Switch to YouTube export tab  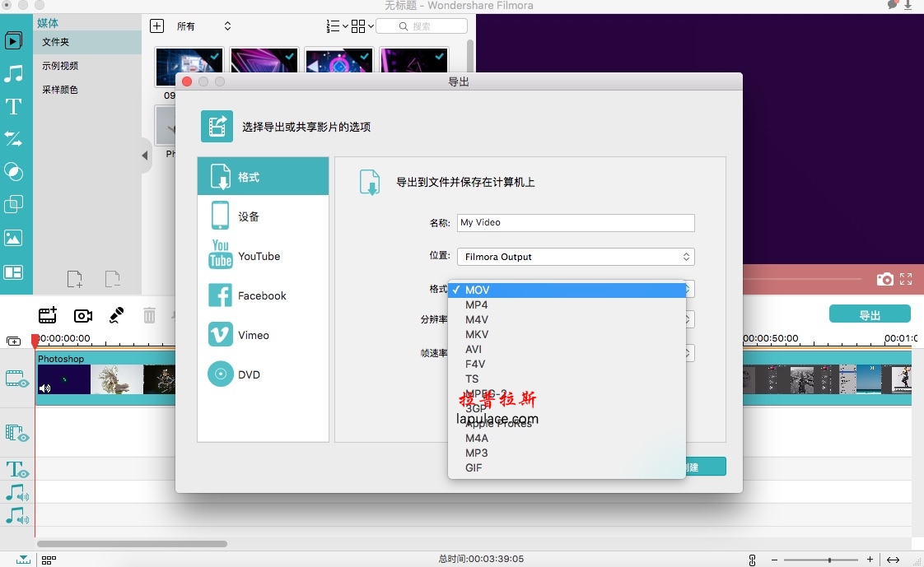click(x=263, y=256)
